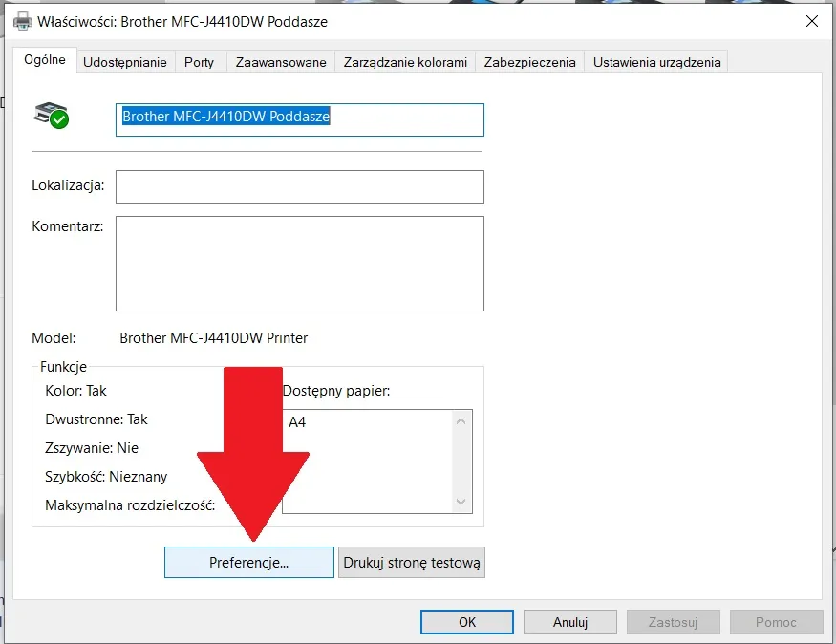The height and width of the screenshot is (644, 836).
Task: Close the printer properties dialog
Action: (812, 20)
